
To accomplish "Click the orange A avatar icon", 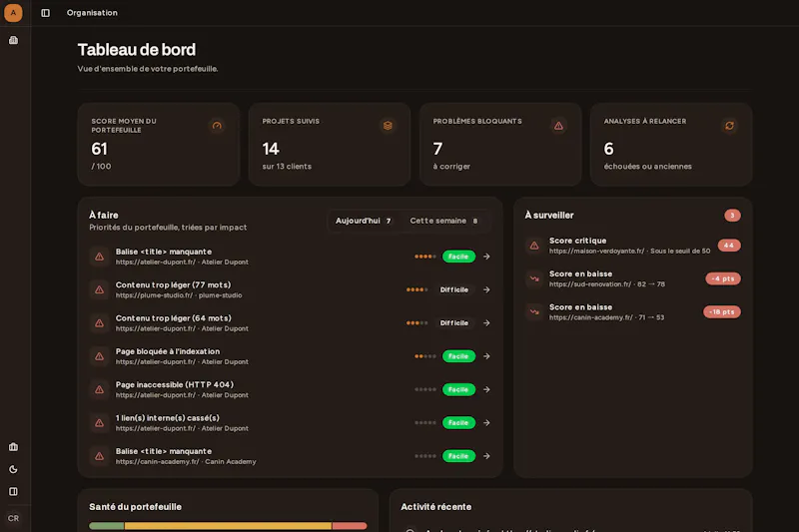I will coord(13,13).
